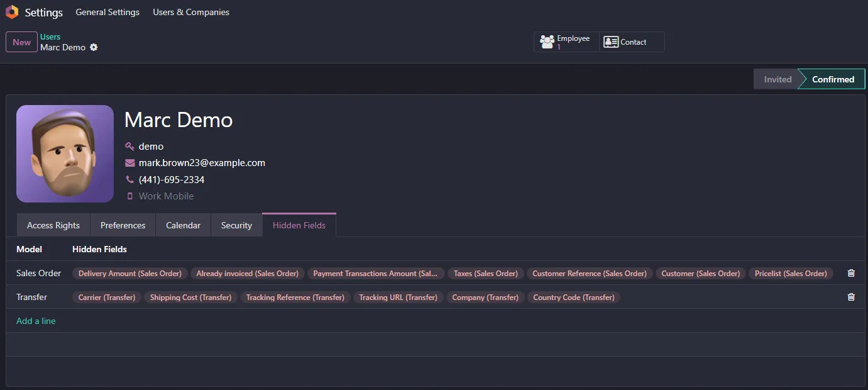Open the General Settings menu

(x=107, y=12)
